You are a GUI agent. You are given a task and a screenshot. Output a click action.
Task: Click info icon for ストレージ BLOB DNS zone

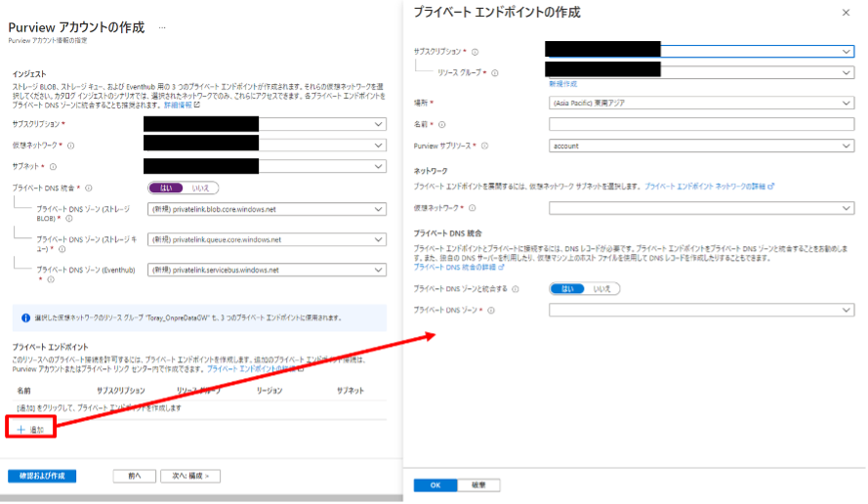point(69,219)
